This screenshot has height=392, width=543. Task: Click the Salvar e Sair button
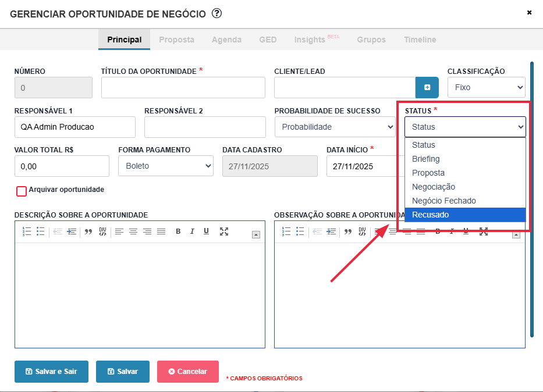52,372
